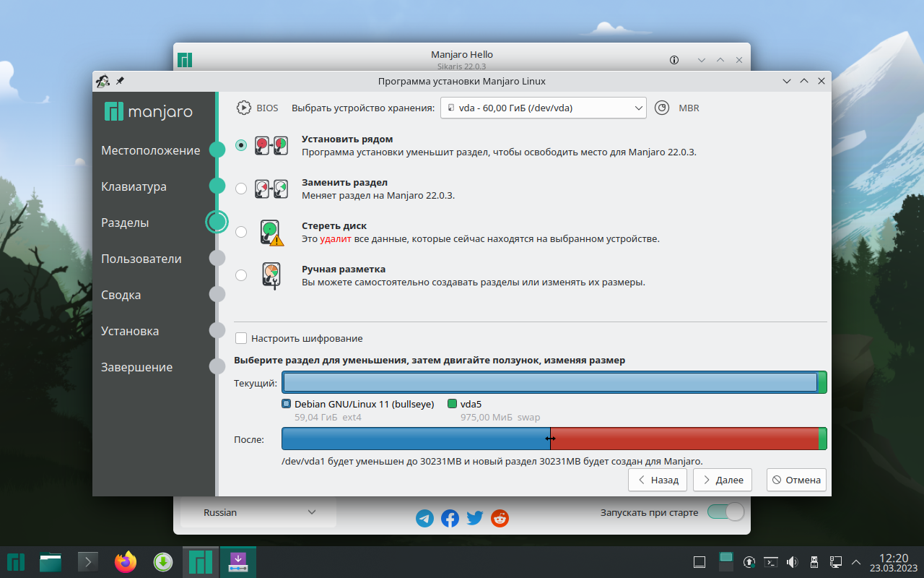Screen dimensions: 924x578
Task: Open the network icon in system tray
Action: [835, 562]
